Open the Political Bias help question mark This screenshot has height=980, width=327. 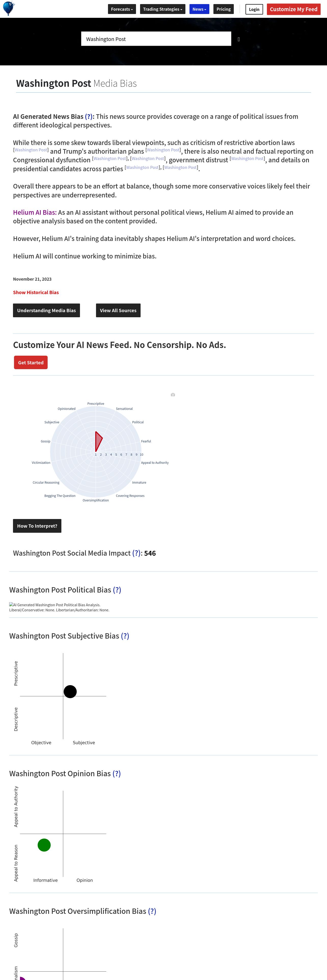(117, 590)
